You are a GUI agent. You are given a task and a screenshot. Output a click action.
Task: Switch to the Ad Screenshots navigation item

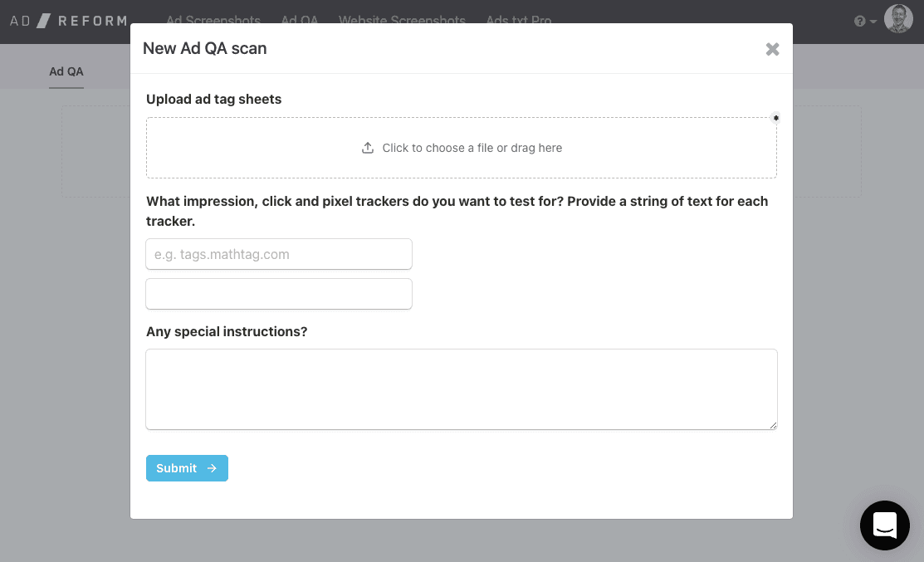coord(213,21)
